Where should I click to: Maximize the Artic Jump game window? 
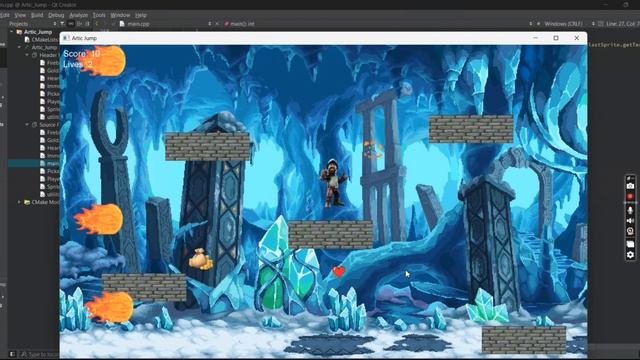(x=556, y=38)
